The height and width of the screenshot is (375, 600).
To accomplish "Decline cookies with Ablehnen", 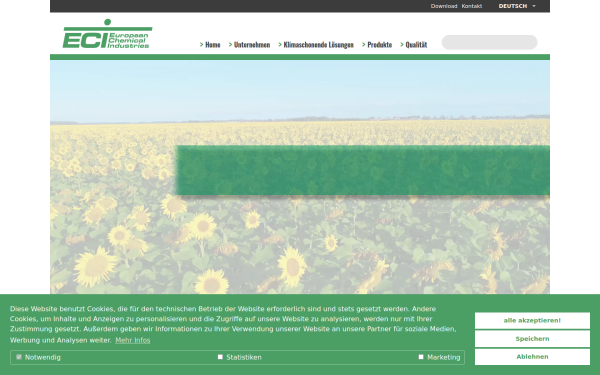I will pyautogui.click(x=532, y=357).
